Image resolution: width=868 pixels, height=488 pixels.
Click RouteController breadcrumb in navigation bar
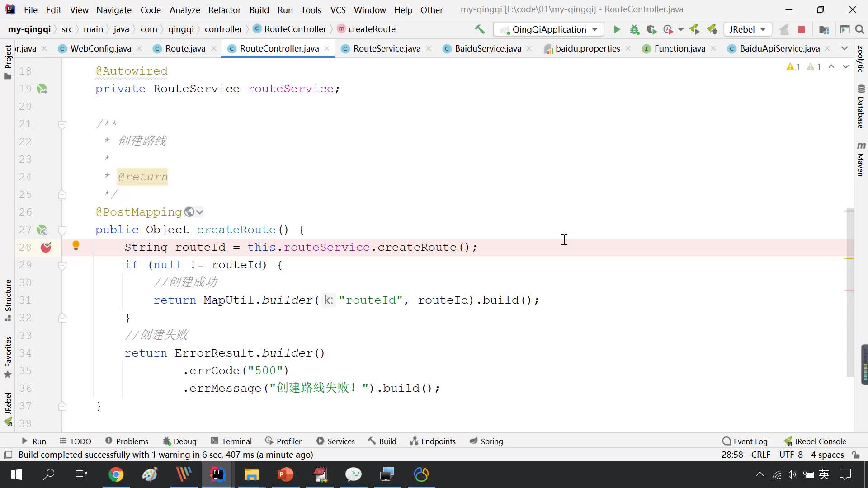pos(290,29)
